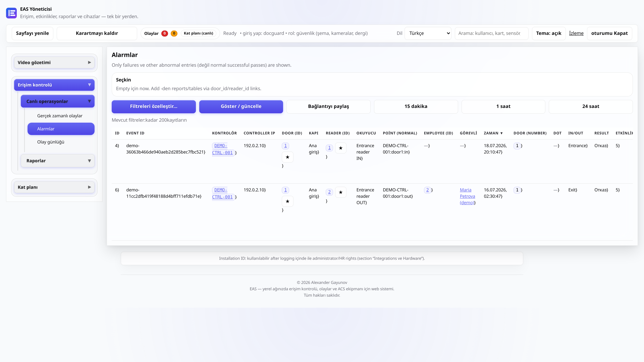The image size is (644, 362).
Task: Click the EAS Yöneticisi logo icon
Action: tap(11, 13)
